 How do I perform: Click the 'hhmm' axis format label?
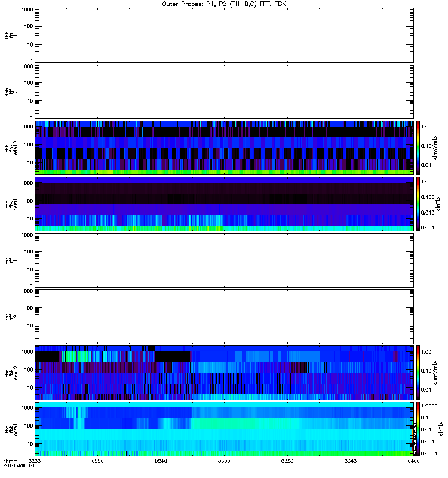[10, 461]
